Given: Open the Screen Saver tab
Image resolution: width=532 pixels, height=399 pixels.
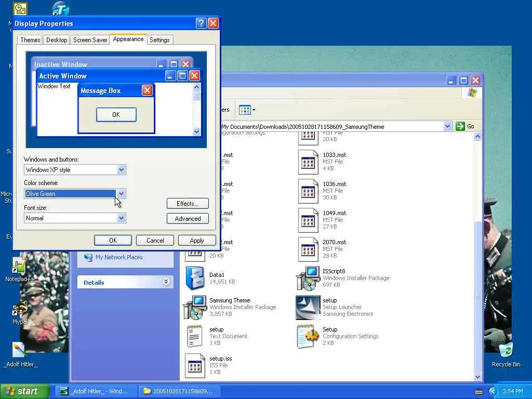Looking at the screenshot, I should 90,40.
